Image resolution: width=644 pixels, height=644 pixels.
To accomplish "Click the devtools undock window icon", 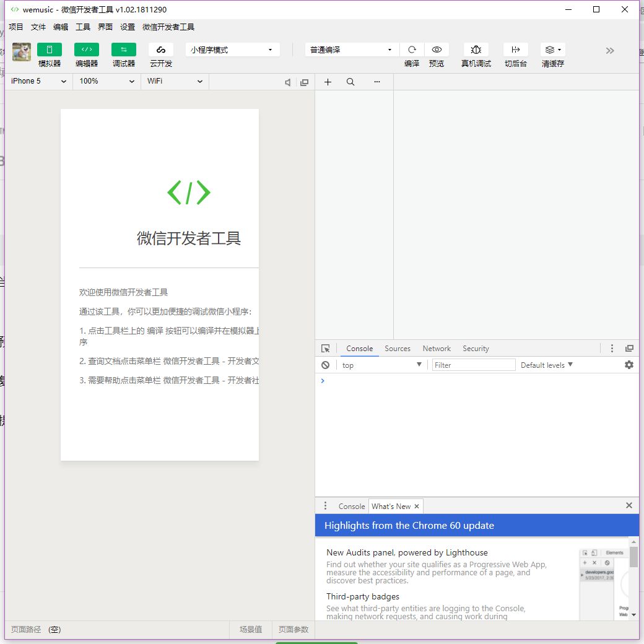I will click(629, 348).
